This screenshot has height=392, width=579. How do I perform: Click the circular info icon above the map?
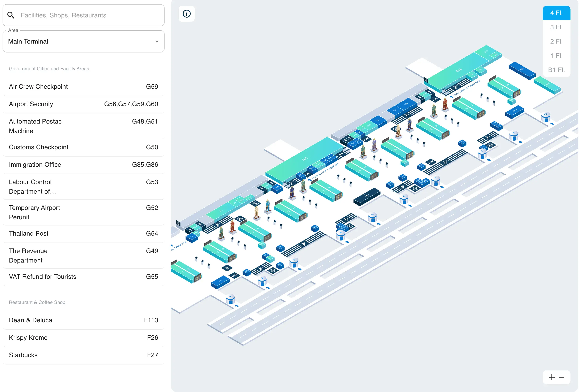[x=187, y=14]
